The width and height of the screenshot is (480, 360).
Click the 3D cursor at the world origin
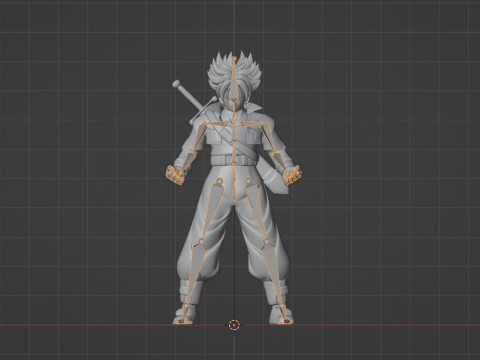234,324
